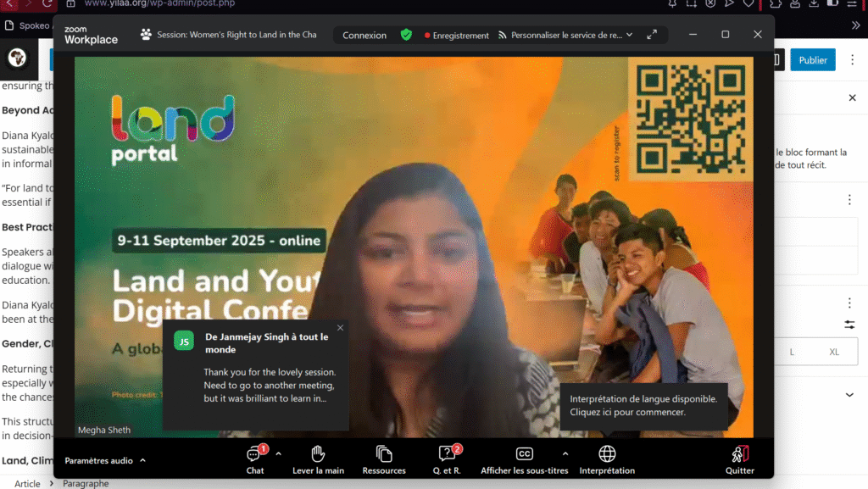The width and height of the screenshot is (868, 489).
Task: Click the browser address bar URL
Action: click(159, 3)
